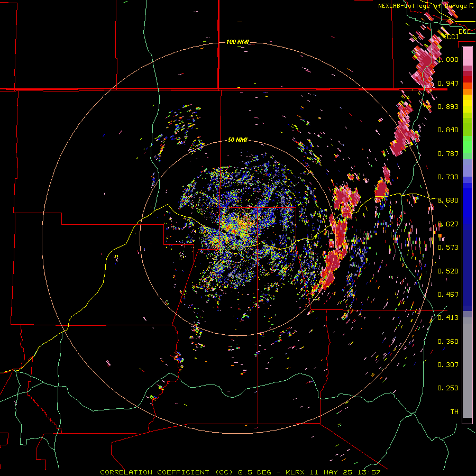Click the 50 NMI range ring label
The width and height of the screenshot is (476, 476).
(237, 140)
